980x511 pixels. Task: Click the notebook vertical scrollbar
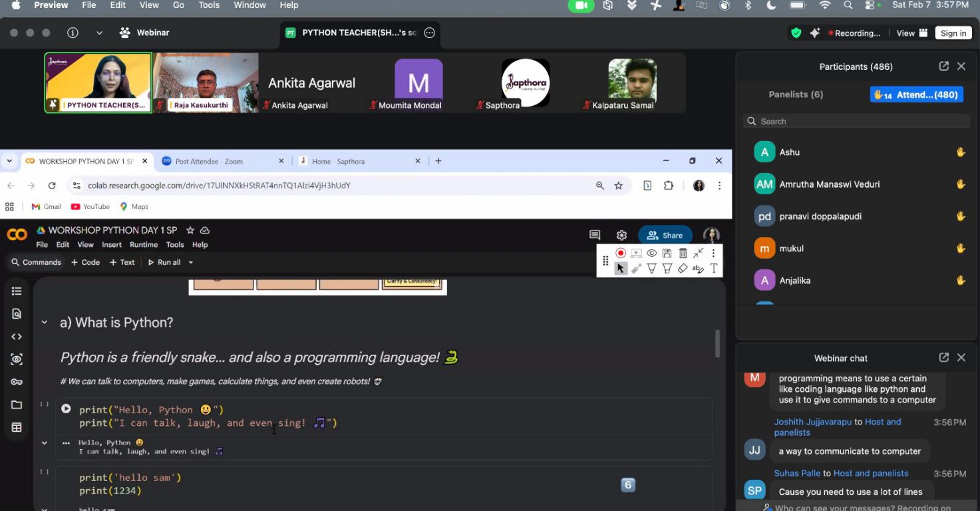tap(717, 343)
